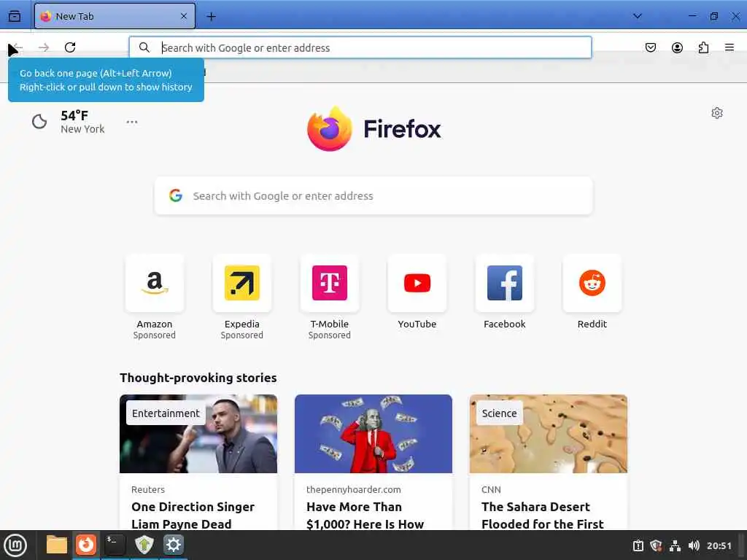Click the weather moon icon
The image size is (747, 560).
(x=39, y=122)
